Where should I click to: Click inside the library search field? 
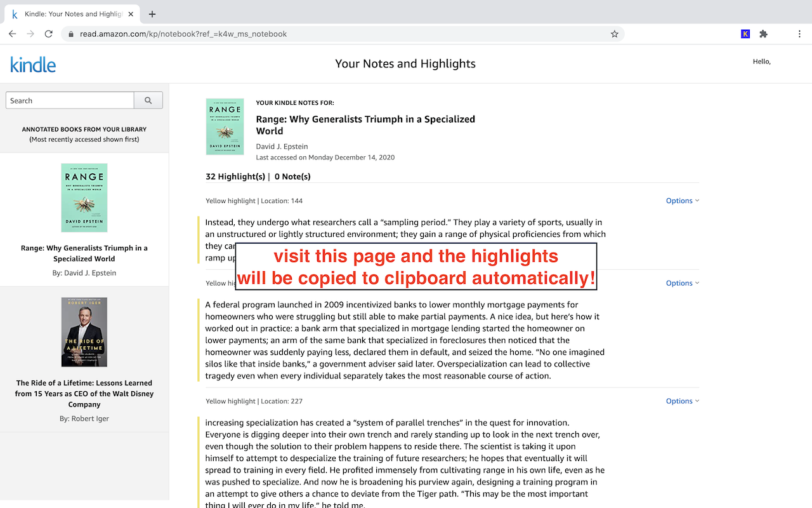[69, 100]
